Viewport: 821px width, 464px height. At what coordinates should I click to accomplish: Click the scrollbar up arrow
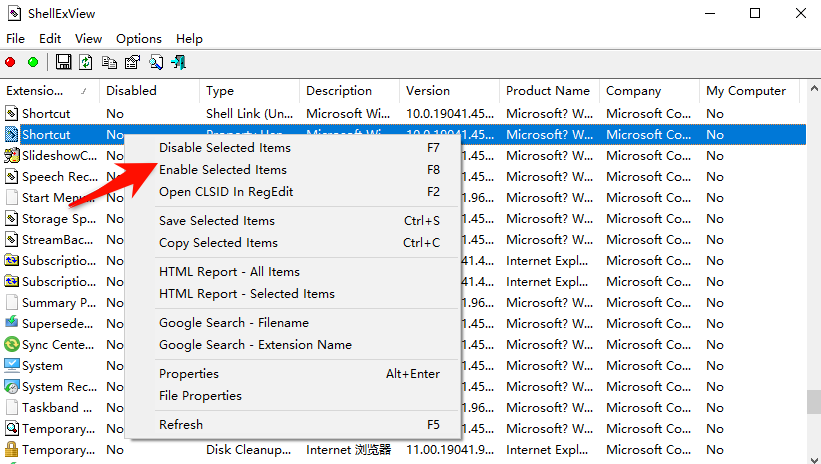(x=814, y=89)
